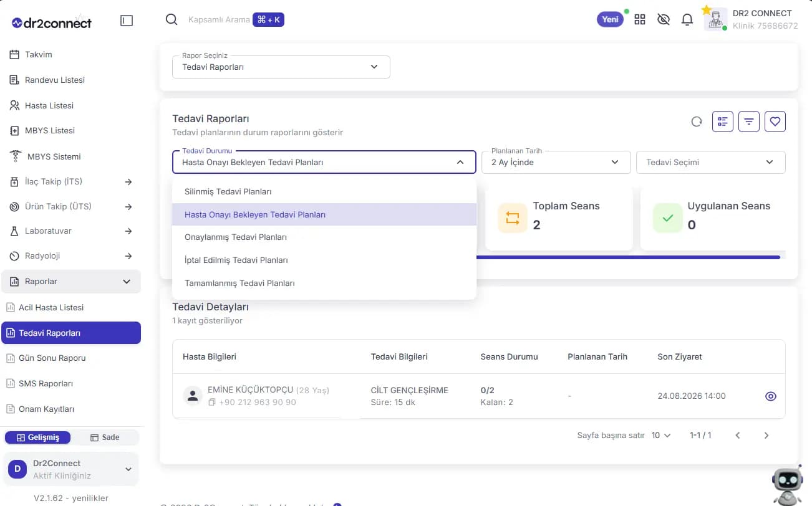812x506 pixels.
Task: Collapse the Tedavi Durumu dropdown
Action: (x=324, y=162)
